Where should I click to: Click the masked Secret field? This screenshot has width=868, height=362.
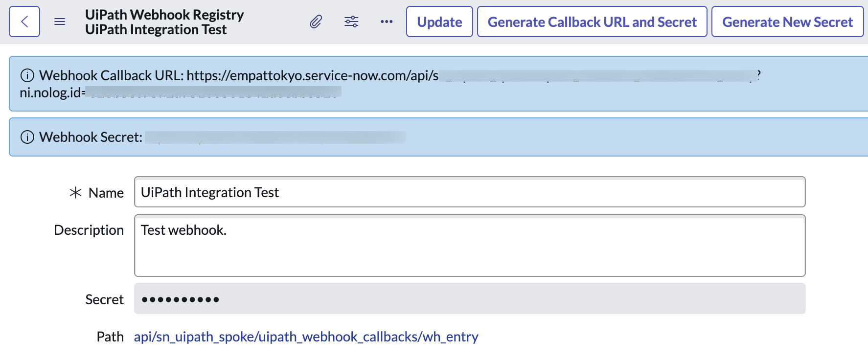point(470,298)
